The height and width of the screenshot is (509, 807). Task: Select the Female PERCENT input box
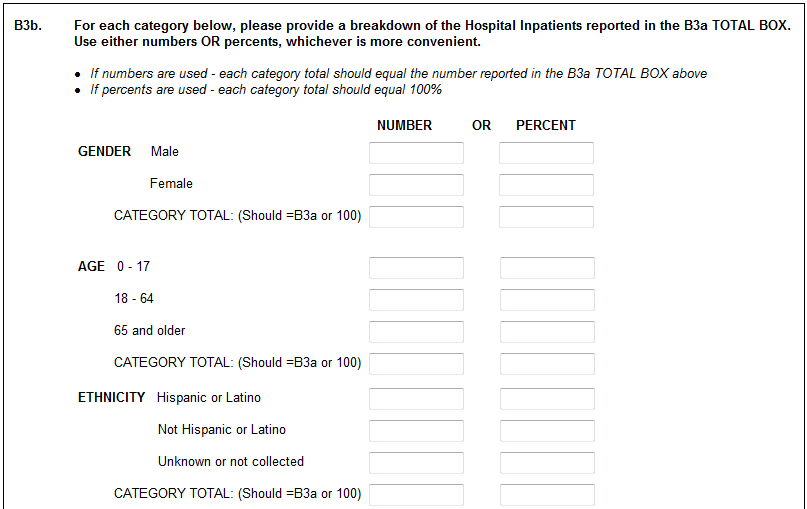pyautogui.click(x=546, y=185)
